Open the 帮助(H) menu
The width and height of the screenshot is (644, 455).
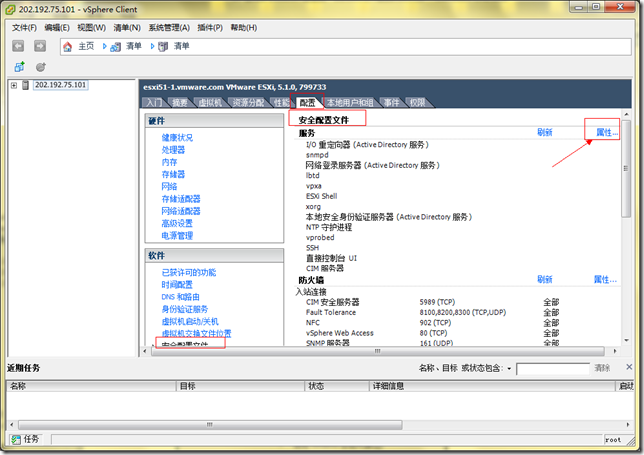(244, 28)
